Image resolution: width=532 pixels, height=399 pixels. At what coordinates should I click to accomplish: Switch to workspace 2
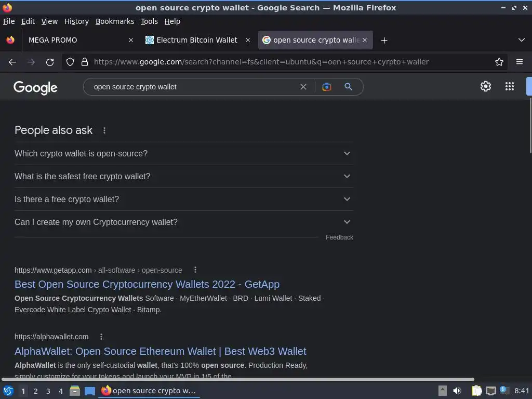click(36, 391)
